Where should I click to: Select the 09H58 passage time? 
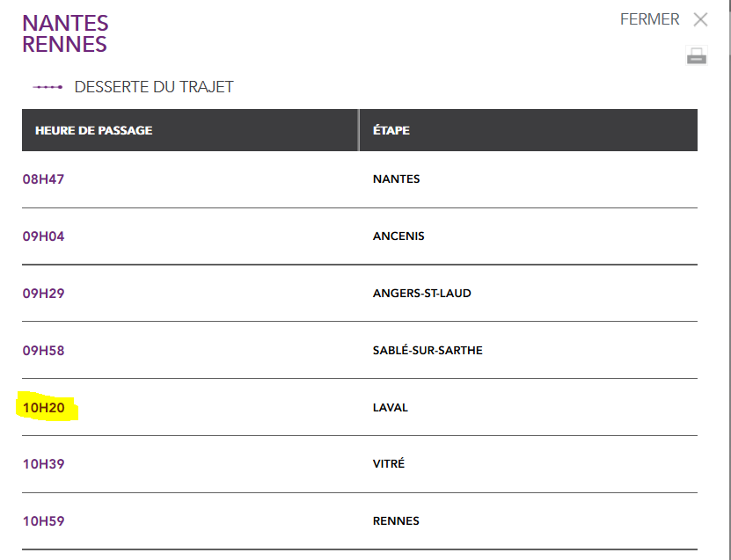click(43, 351)
